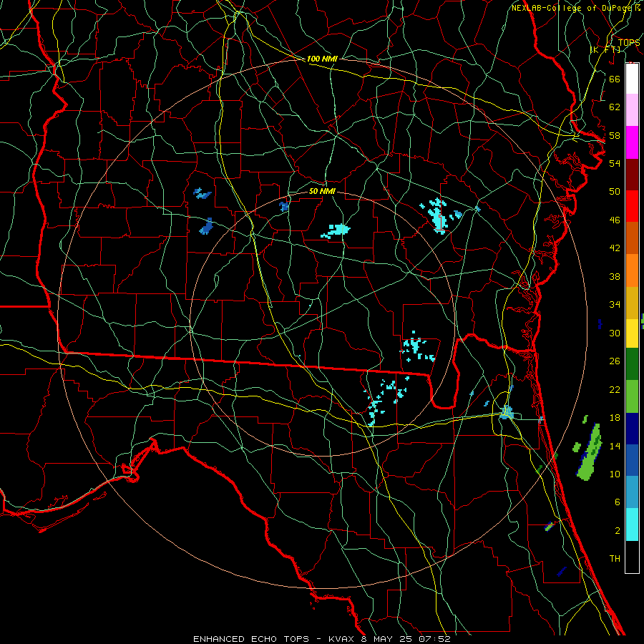Screen dimensions: 644x644
Task: Select the dark green legend swatch
Action: tap(632, 364)
